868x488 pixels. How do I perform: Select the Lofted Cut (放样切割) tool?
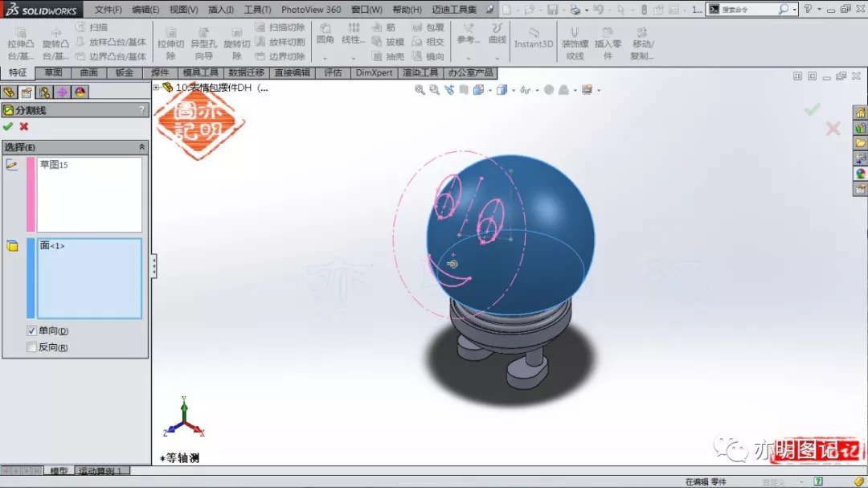280,42
